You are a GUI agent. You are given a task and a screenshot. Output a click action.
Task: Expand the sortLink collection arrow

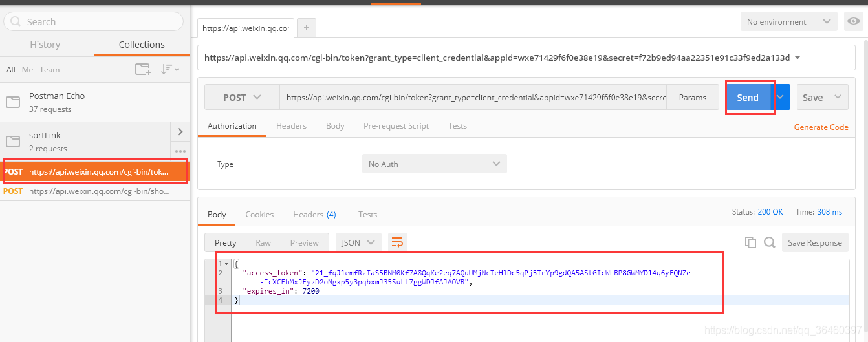180,132
